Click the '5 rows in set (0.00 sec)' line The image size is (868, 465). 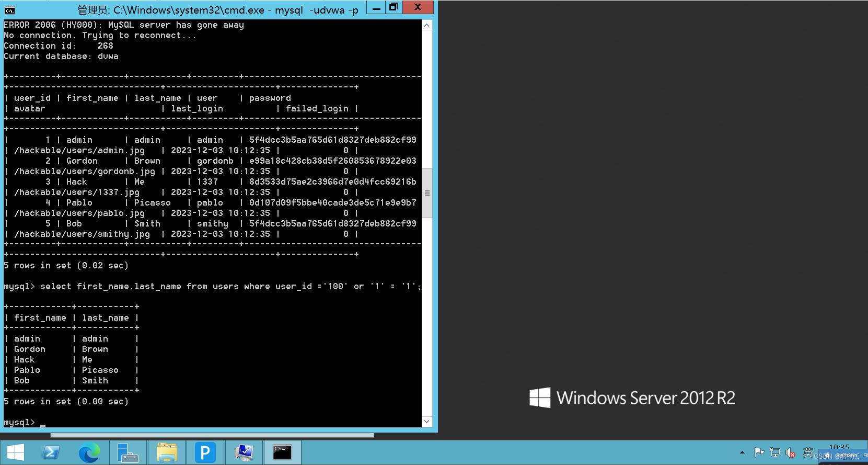(x=66, y=402)
